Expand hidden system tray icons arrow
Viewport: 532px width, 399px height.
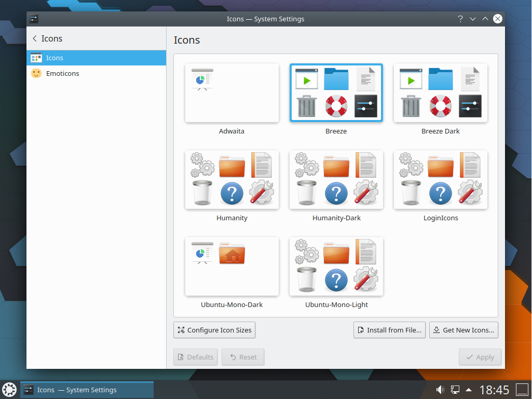469,390
